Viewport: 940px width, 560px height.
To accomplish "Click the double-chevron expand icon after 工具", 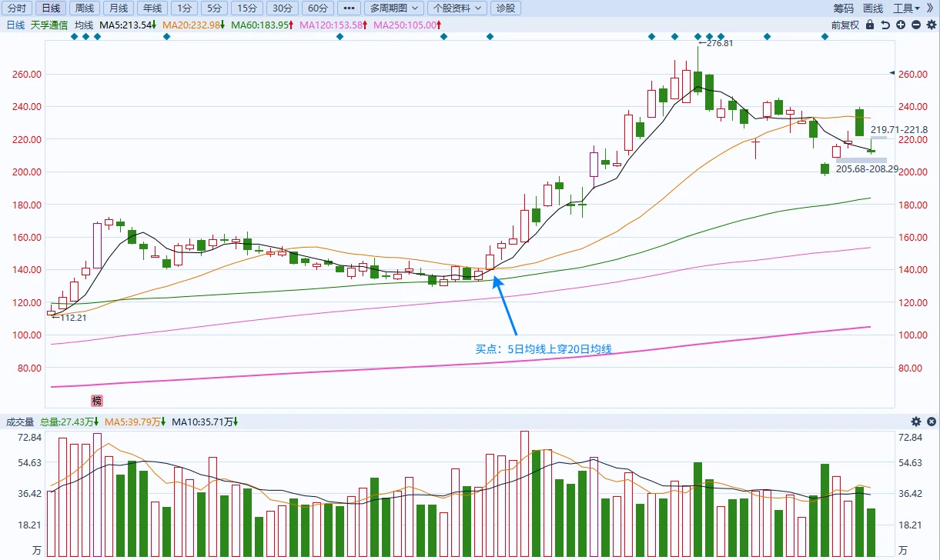I will pos(932,8).
